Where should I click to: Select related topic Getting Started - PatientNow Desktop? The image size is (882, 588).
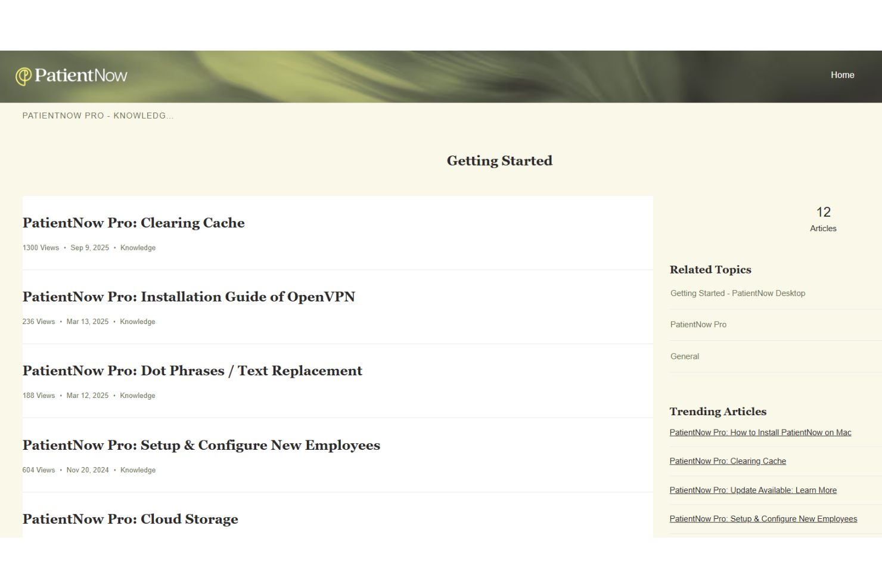click(738, 293)
